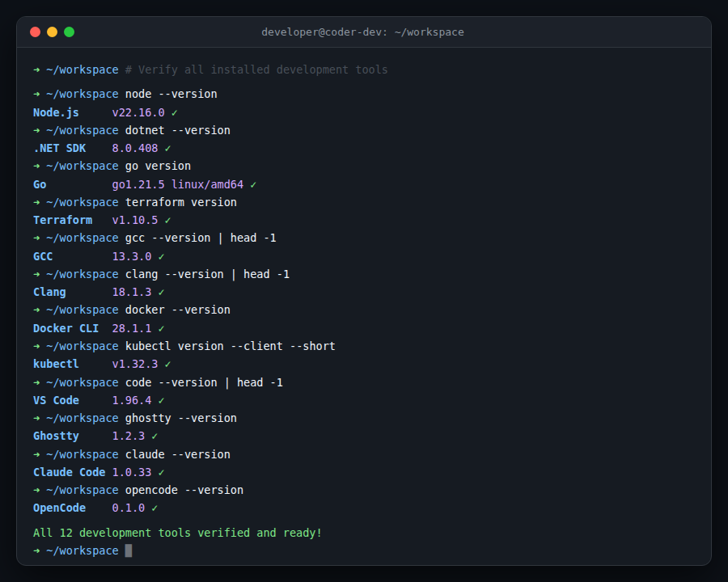Image resolution: width=728 pixels, height=582 pixels.
Task: Click the 'dotnet --version' command
Action: point(178,130)
